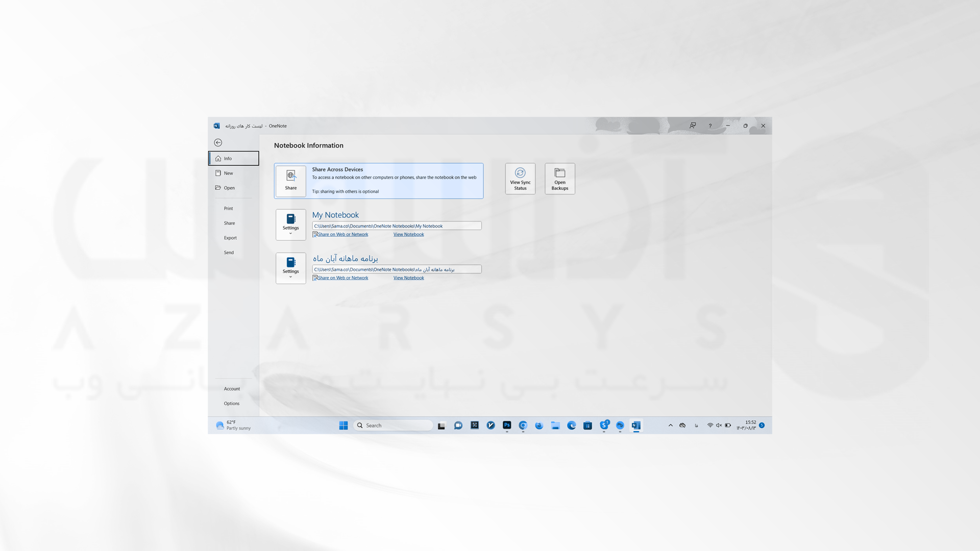Click the back arrow navigation icon
The height and width of the screenshot is (551, 980).
(218, 143)
